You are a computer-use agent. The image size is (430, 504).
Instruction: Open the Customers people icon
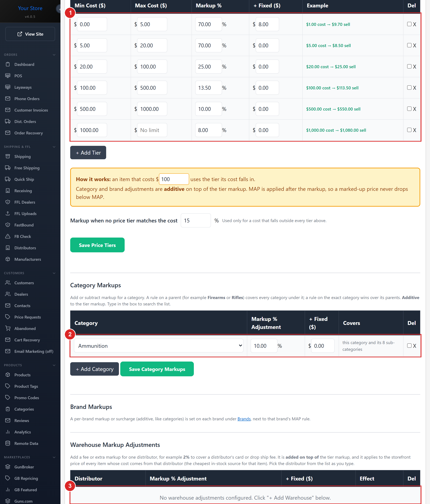[8, 283]
